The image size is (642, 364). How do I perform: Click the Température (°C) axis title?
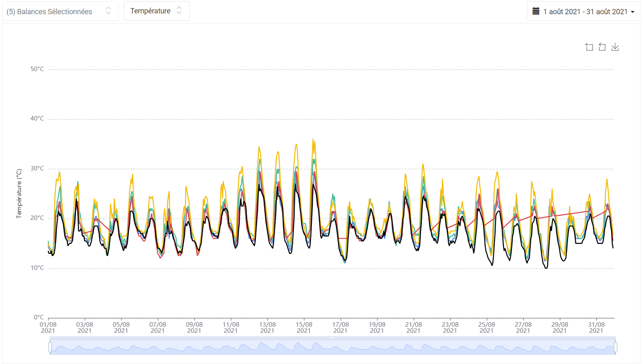click(19, 194)
